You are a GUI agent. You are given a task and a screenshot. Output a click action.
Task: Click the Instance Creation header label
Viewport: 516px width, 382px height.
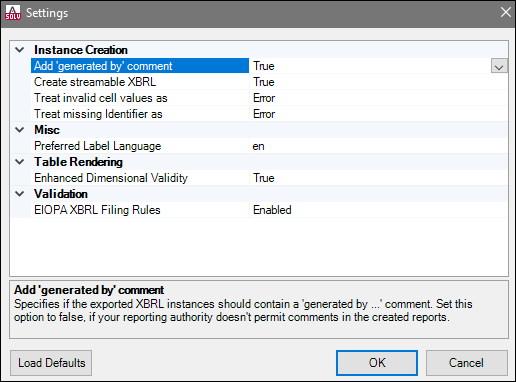[x=81, y=50]
